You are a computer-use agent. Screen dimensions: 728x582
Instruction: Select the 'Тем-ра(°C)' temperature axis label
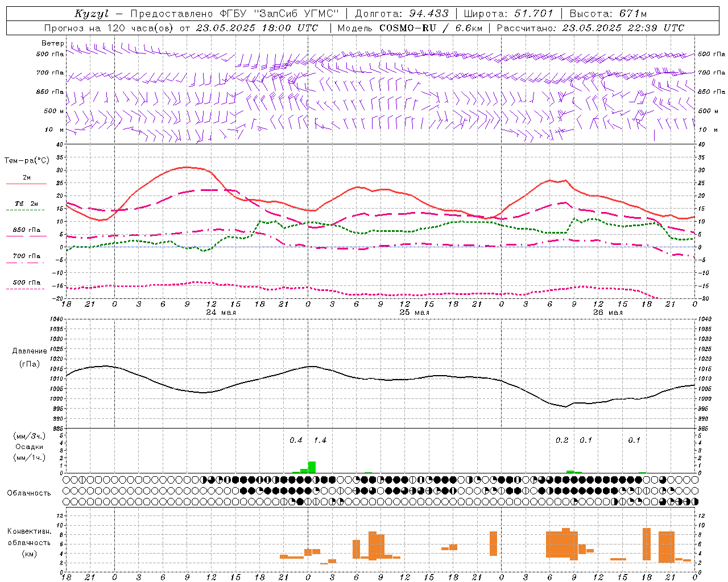27,161
